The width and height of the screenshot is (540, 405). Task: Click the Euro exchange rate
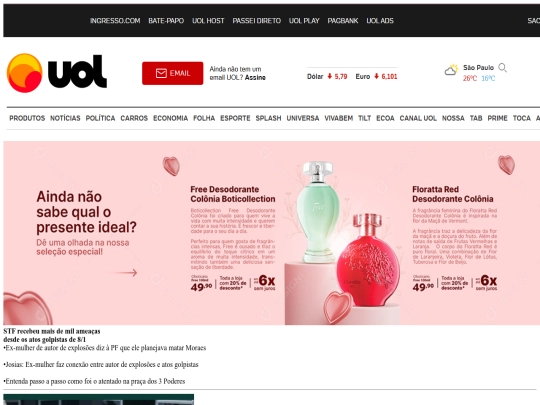(x=376, y=76)
